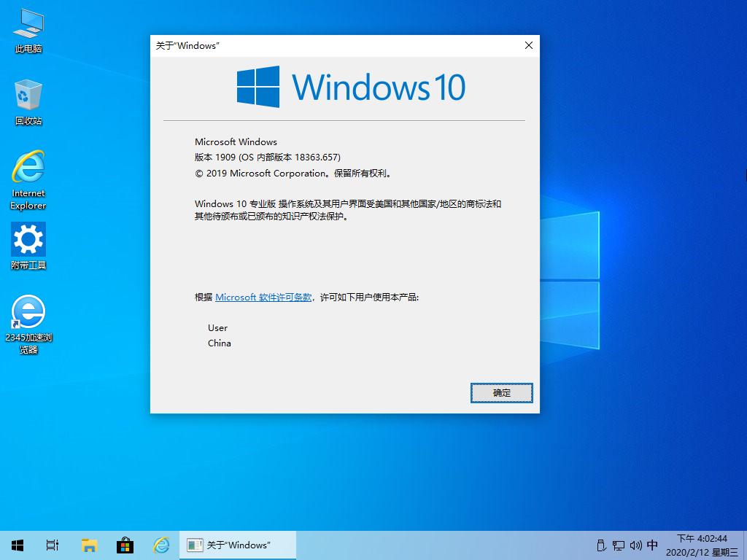Launch File Explorer from the taskbar
Screen dimensions: 747x560
tap(89, 545)
